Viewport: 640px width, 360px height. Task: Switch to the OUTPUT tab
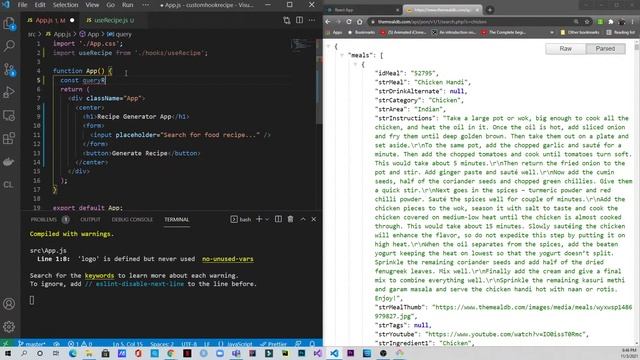[90, 220]
